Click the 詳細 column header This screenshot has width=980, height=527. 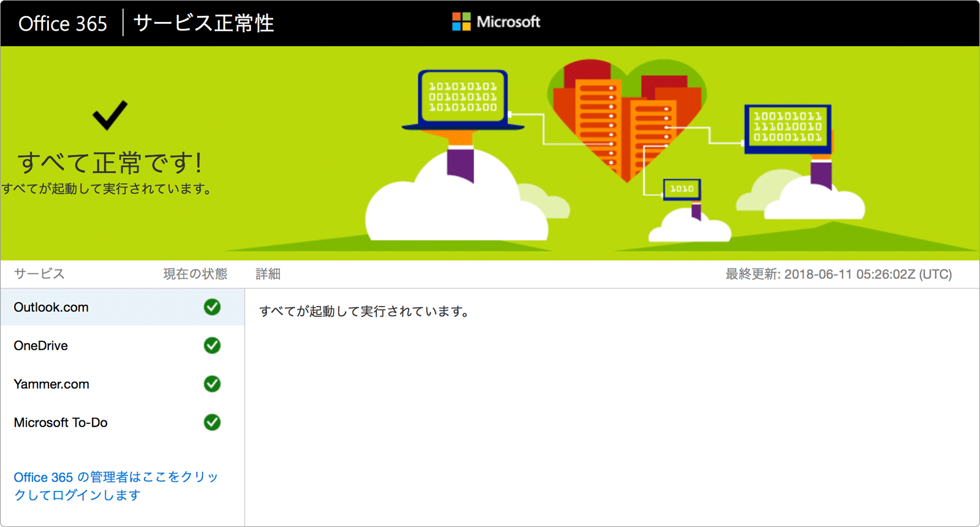268,274
